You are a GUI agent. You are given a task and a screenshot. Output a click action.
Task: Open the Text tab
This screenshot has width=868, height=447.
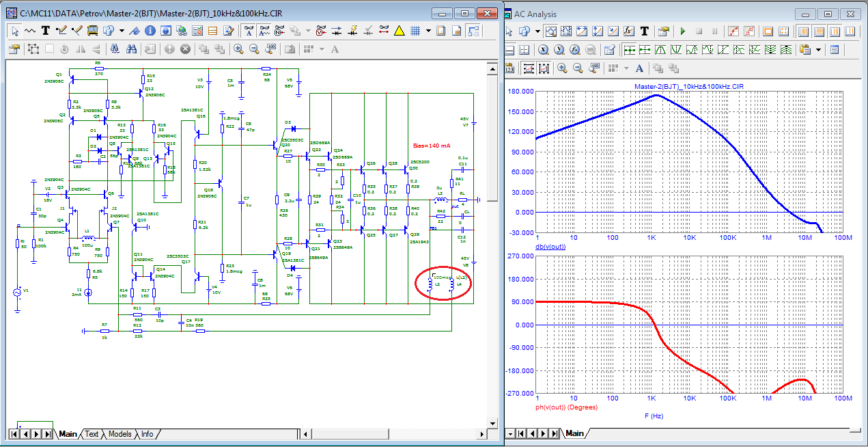(92, 434)
